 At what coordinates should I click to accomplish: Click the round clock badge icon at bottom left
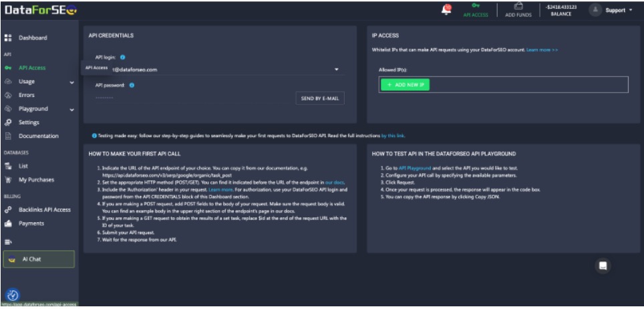pos(13,295)
